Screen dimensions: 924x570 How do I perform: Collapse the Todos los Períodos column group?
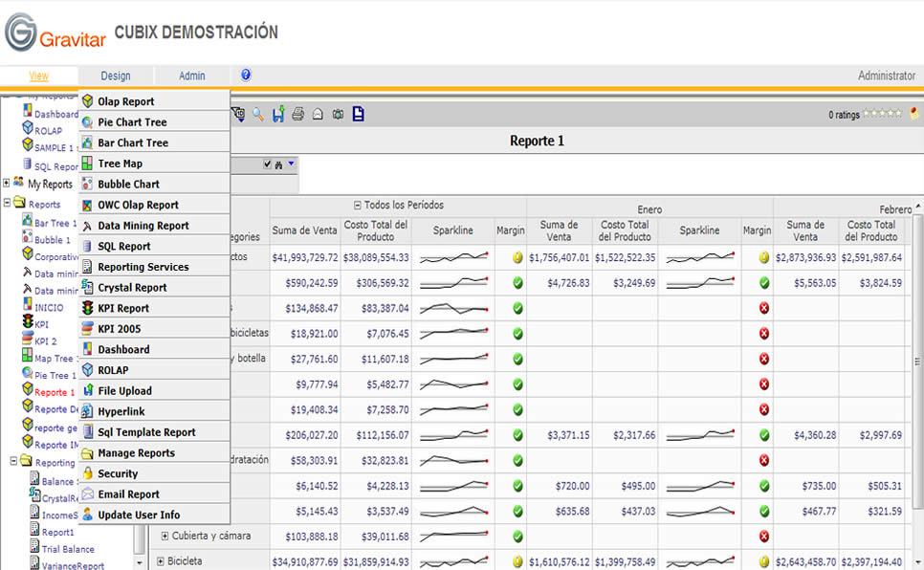coord(357,205)
